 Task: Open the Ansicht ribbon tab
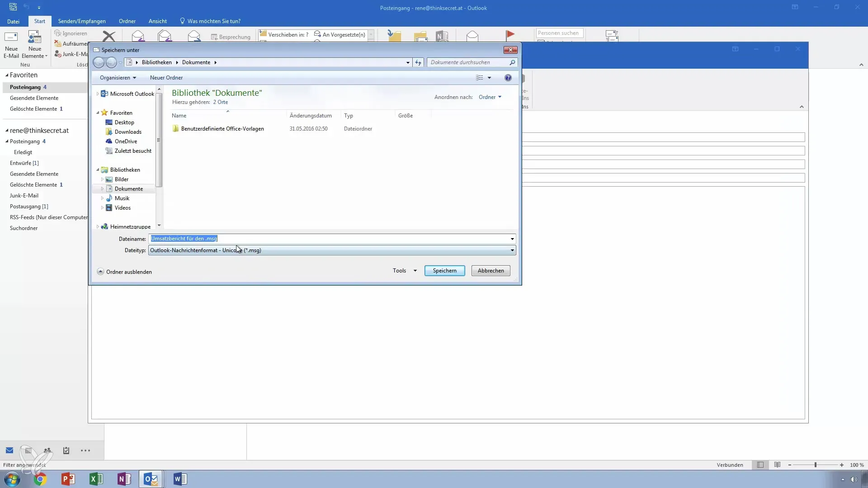click(x=157, y=21)
